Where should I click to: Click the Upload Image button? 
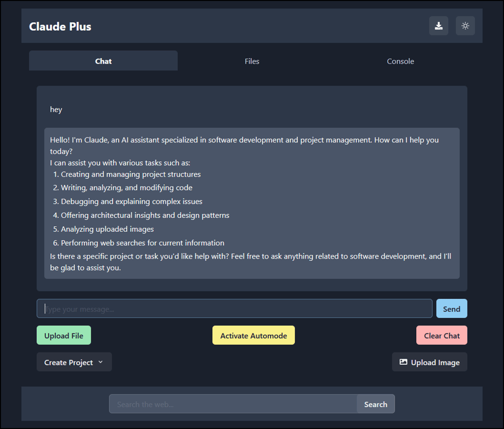[x=430, y=362]
